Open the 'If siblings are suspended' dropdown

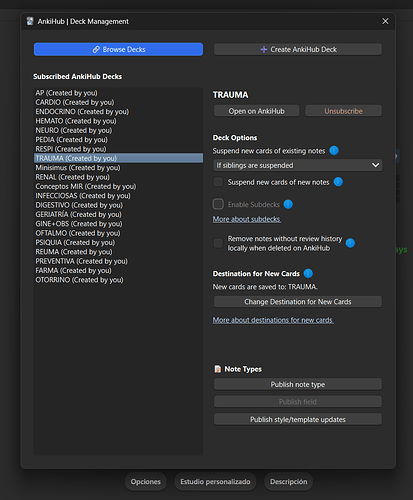(x=298, y=165)
